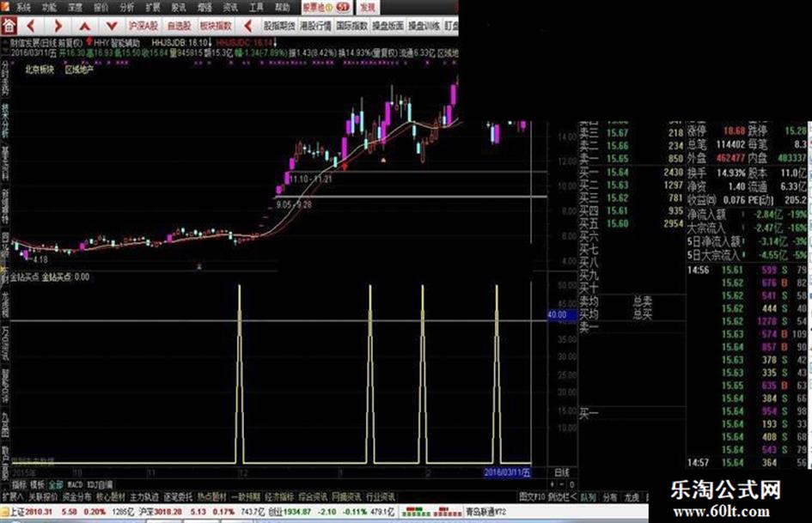The width and height of the screenshot is (812, 523).
Task: Select the MACD indicator tab
Action: pyautogui.click(x=75, y=484)
